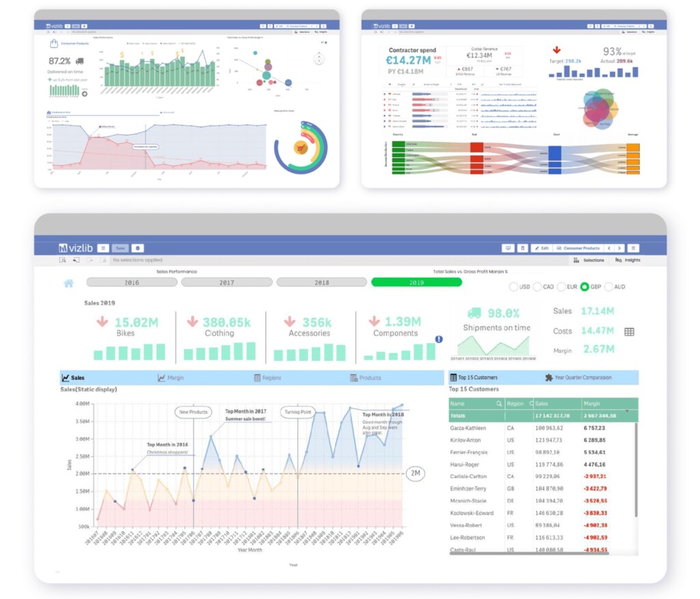Viewport: 700px width, 599px height.
Task: Click the New Products chart annotation marker
Action: (193, 412)
